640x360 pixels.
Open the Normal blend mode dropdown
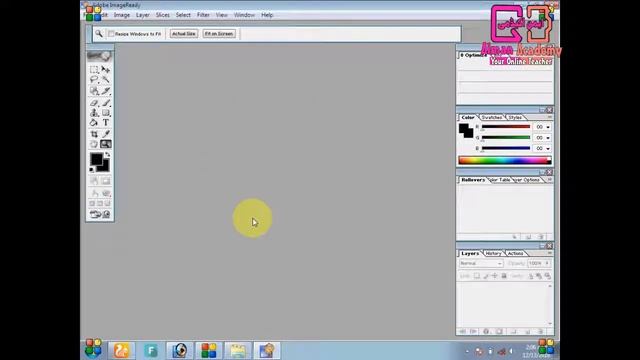481,264
